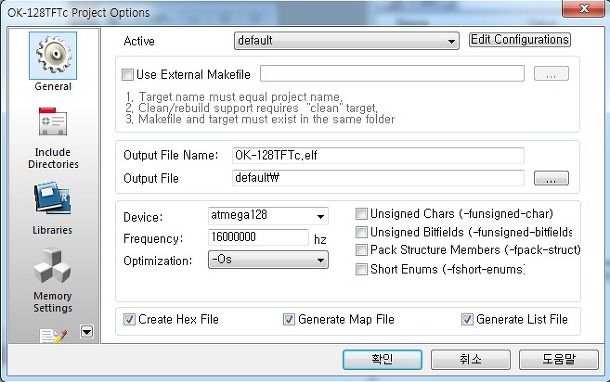
Task: Click the external makefile path field
Action: [x=392, y=74]
